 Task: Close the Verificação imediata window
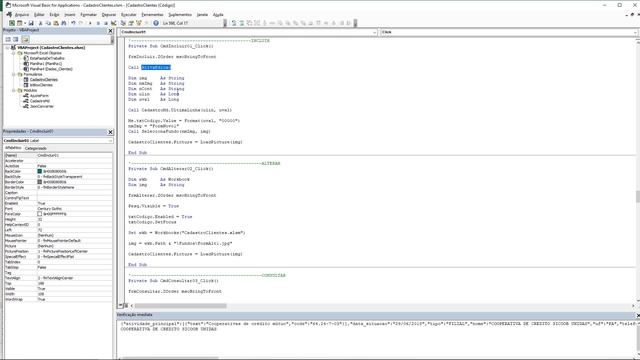pos(638,315)
